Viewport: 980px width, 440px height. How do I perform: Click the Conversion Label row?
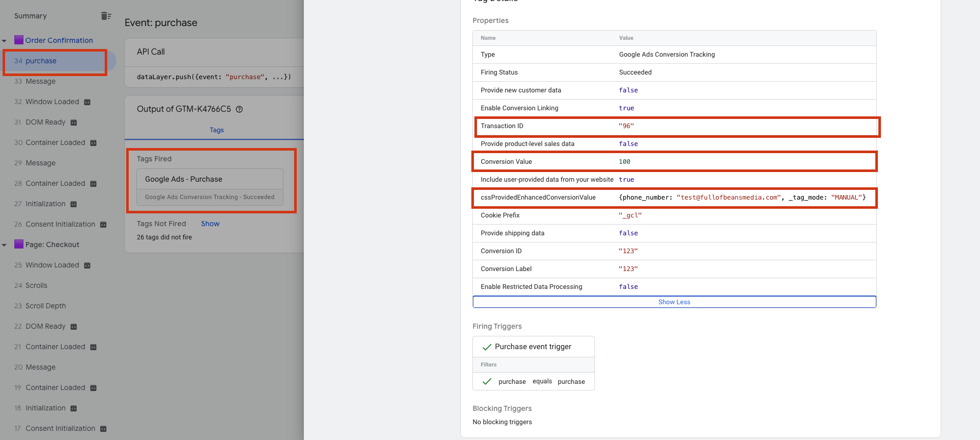pos(674,269)
